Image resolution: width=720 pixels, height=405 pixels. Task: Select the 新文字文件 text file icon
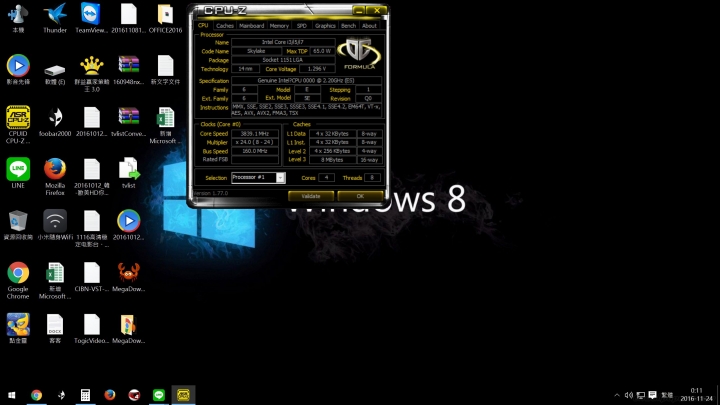pos(165,70)
